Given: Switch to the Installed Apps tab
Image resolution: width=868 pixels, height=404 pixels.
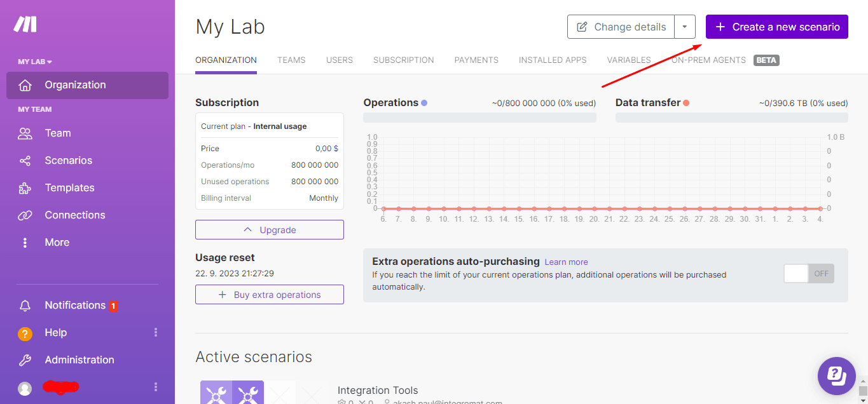Looking at the screenshot, I should click(552, 60).
